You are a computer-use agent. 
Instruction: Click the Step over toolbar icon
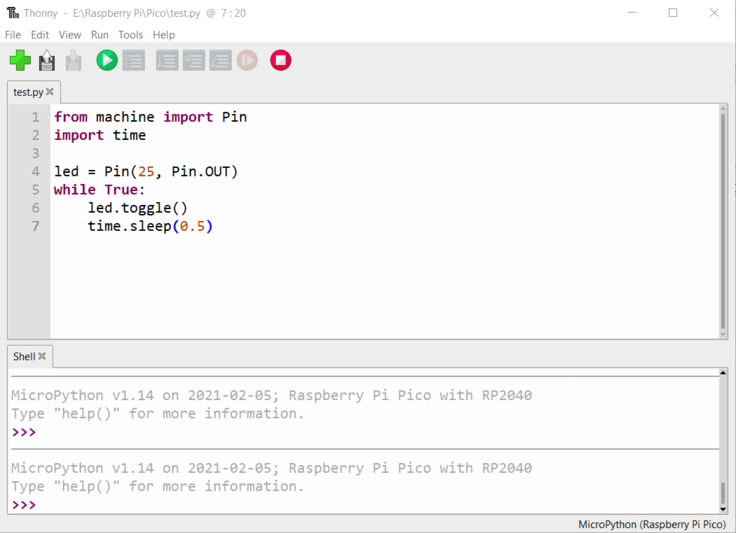[x=167, y=61]
